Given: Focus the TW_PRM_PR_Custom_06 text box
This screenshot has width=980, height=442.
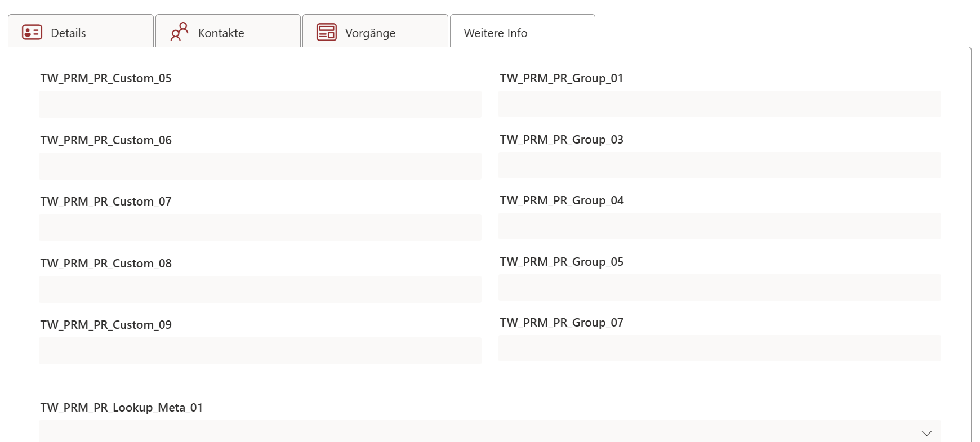Looking at the screenshot, I should coord(260,166).
